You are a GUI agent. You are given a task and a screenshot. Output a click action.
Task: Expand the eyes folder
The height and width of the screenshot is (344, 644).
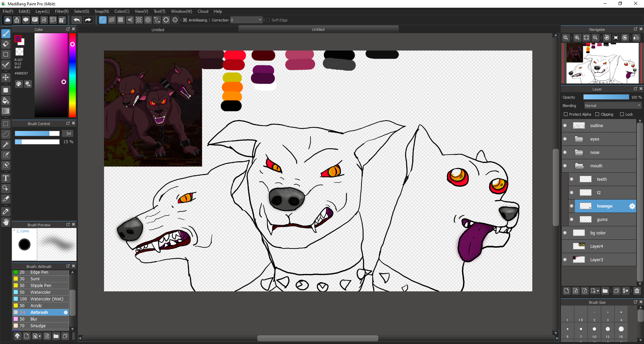[579, 139]
